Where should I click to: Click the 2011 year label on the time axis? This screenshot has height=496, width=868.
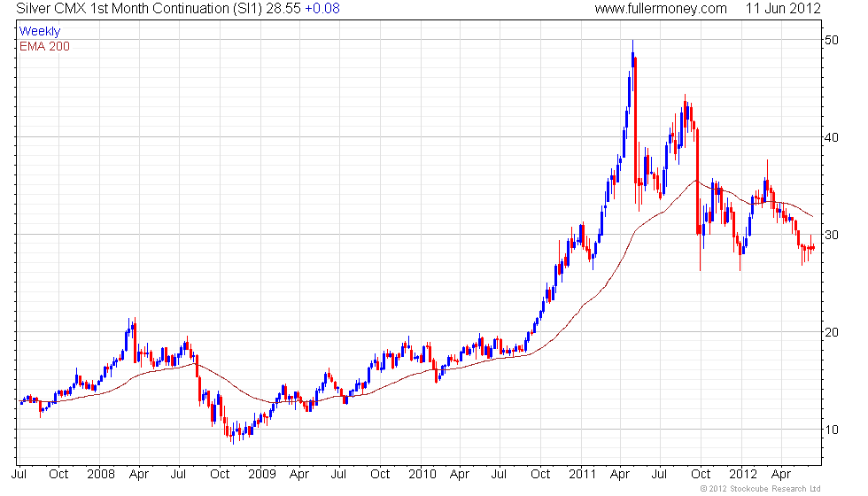pos(583,474)
